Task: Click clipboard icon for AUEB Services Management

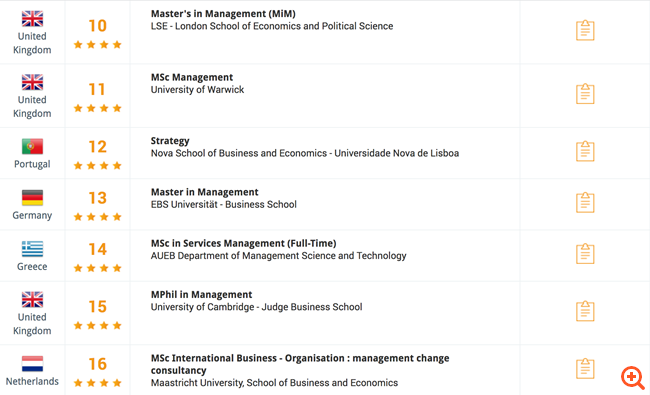Action: click(x=585, y=254)
